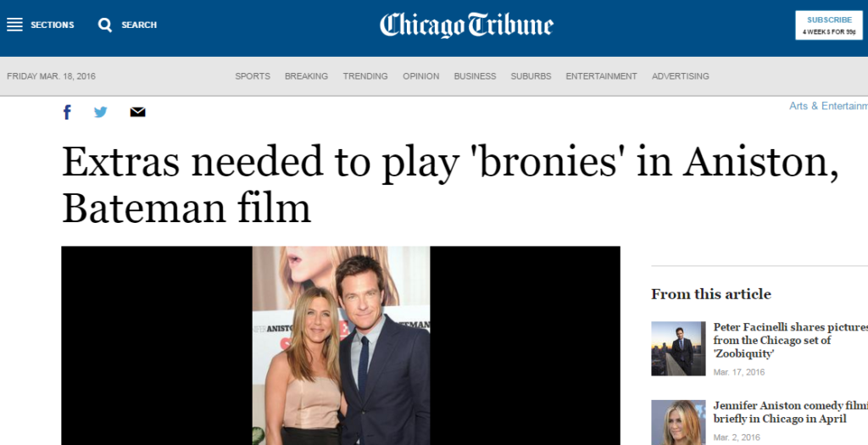Click the Chicago Tribune logo
Screen dimensions: 868x445
tap(466, 25)
